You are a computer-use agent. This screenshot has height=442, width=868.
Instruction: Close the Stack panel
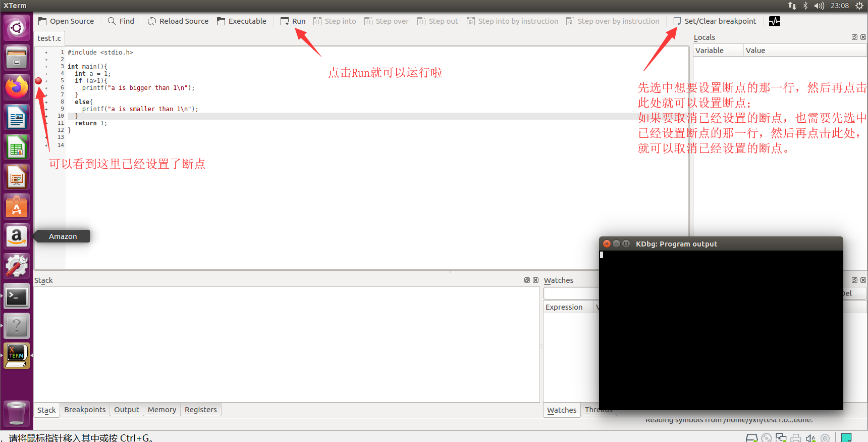pyautogui.click(x=535, y=280)
